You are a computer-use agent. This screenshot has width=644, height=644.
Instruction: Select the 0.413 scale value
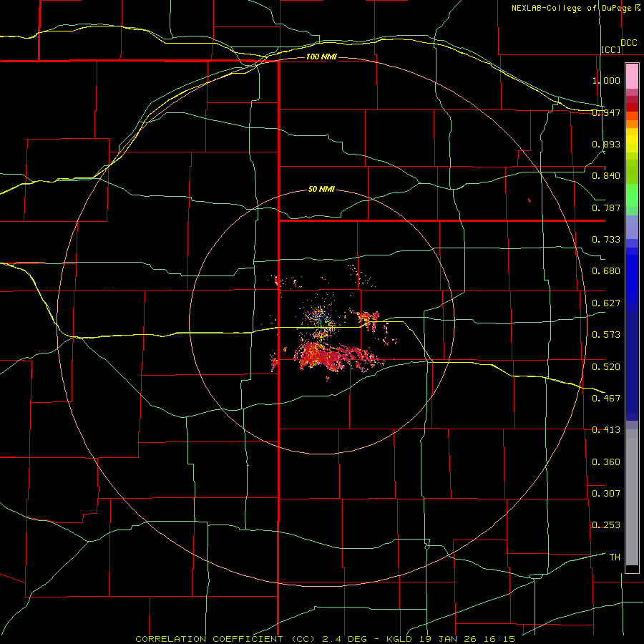pos(606,430)
